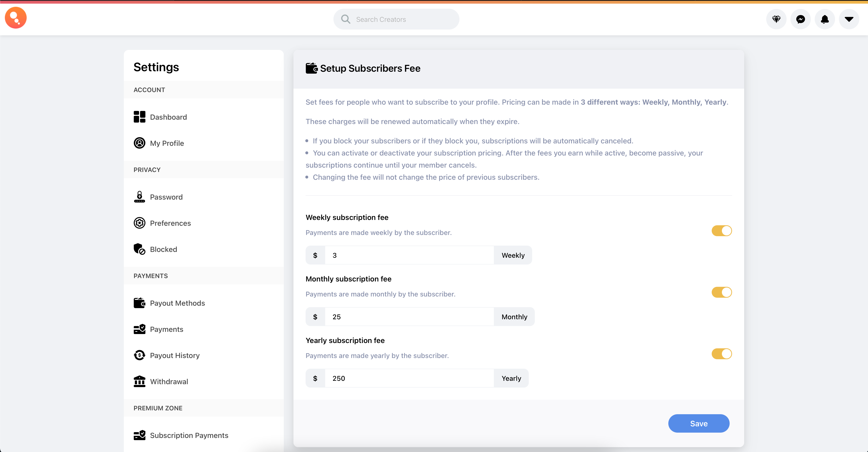Screen dimensions: 868x452
Task: Go to Payout Methods settings
Action: pos(177,303)
